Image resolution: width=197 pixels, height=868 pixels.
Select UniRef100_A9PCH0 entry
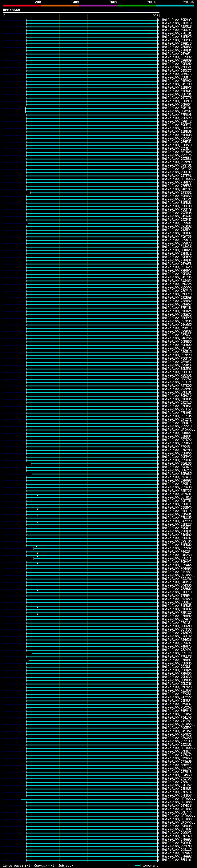177,64
